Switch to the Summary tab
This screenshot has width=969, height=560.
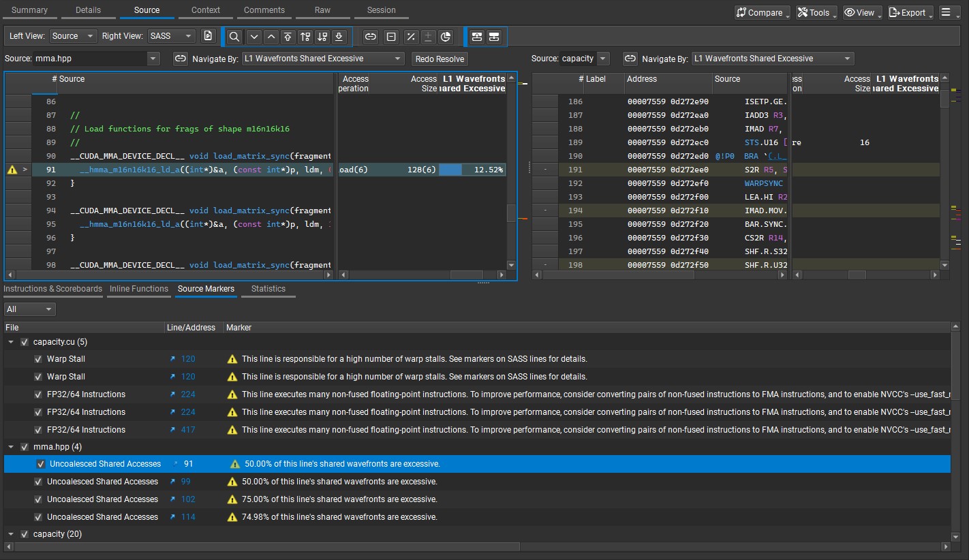[x=29, y=10]
